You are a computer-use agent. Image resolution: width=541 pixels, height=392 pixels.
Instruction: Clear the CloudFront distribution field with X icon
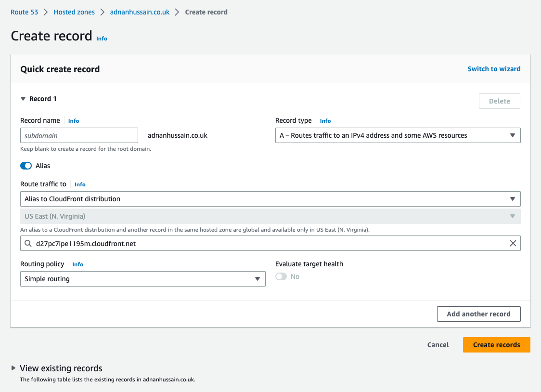513,243
